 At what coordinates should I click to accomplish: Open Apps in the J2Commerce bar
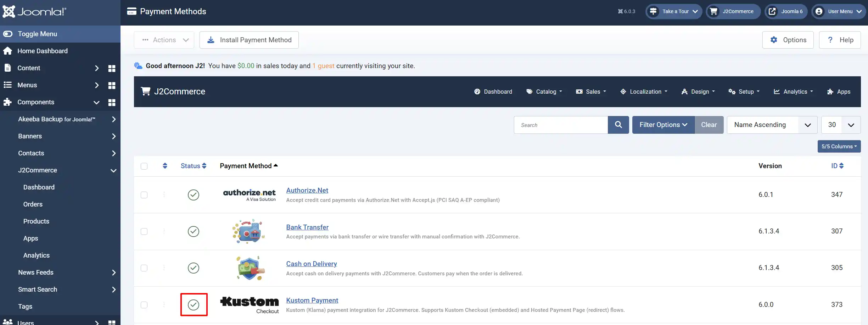point(839,92)
